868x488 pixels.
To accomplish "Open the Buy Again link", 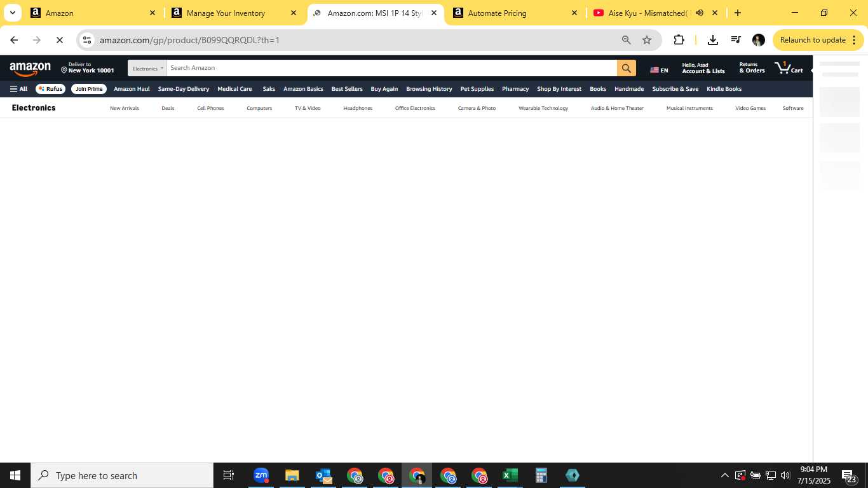I will (384, 89).
